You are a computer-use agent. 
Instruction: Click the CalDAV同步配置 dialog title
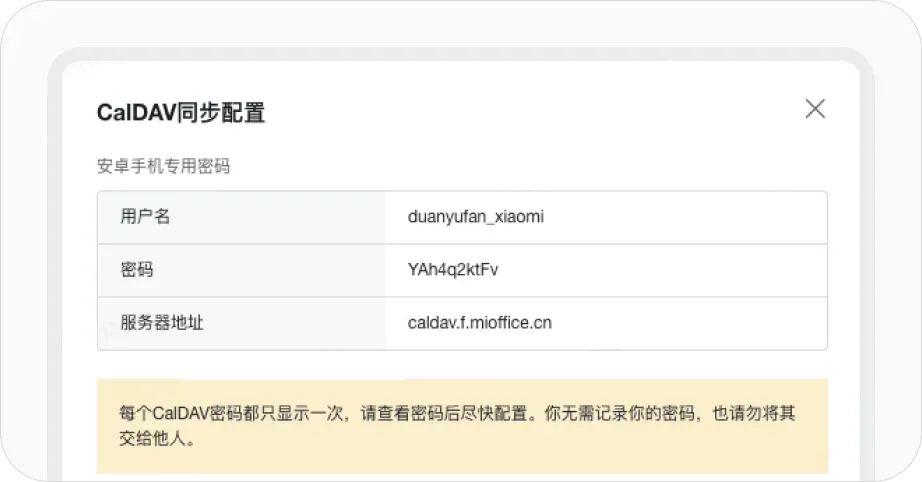point(181,112)
